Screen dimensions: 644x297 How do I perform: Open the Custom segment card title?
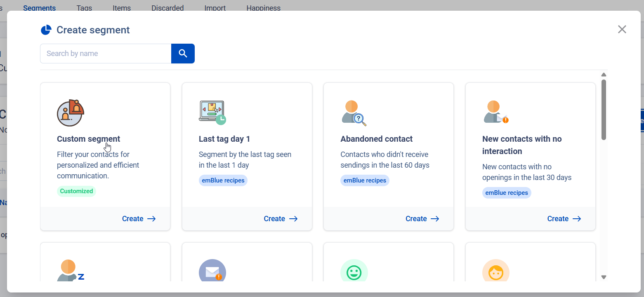(89, 139)
